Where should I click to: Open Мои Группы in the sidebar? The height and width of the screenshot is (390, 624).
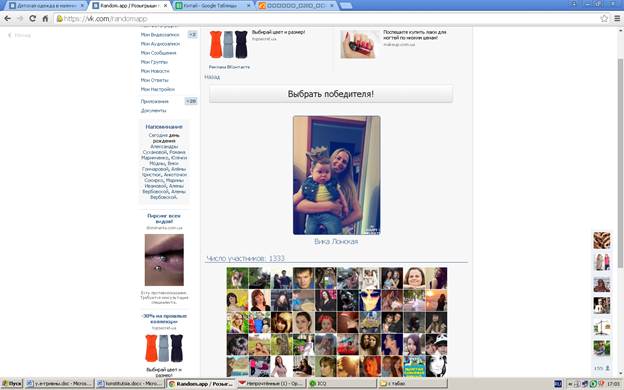coord(154,62)
